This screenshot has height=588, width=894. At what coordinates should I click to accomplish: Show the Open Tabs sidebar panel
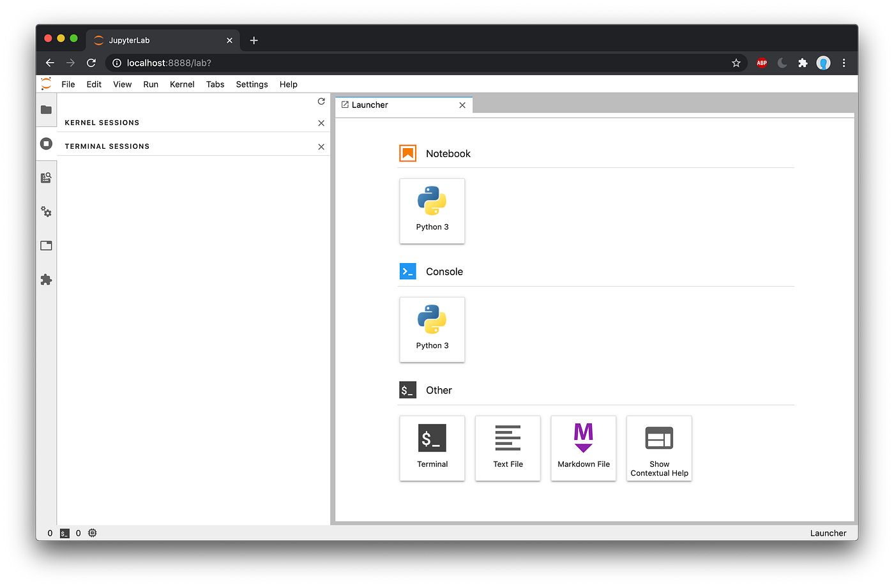pyautogui.click(x=46, y=245)
